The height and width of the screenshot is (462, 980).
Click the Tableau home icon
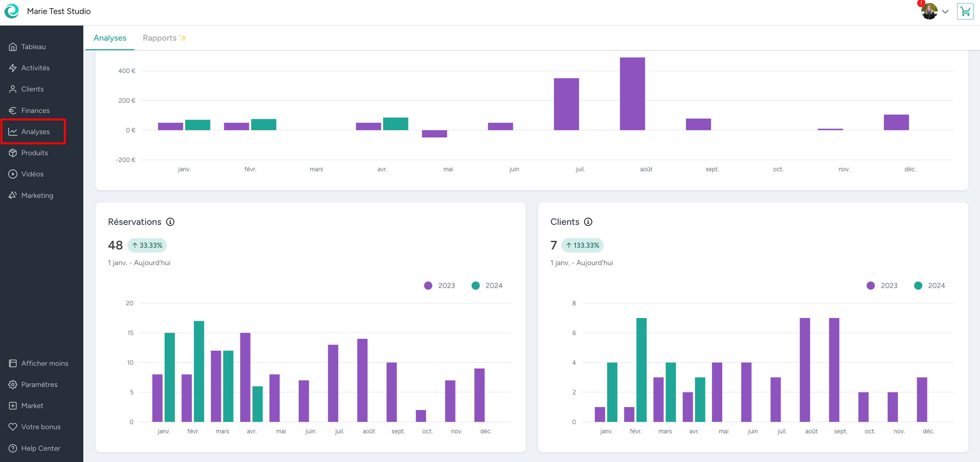(13, 47)
